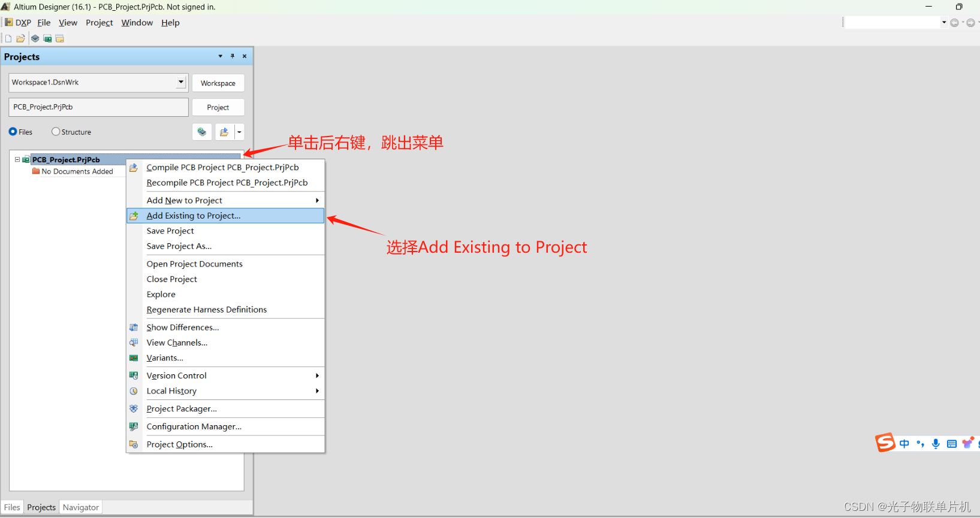Choose Show Differences
Screen dimensions: 980x518
point(225,328)
